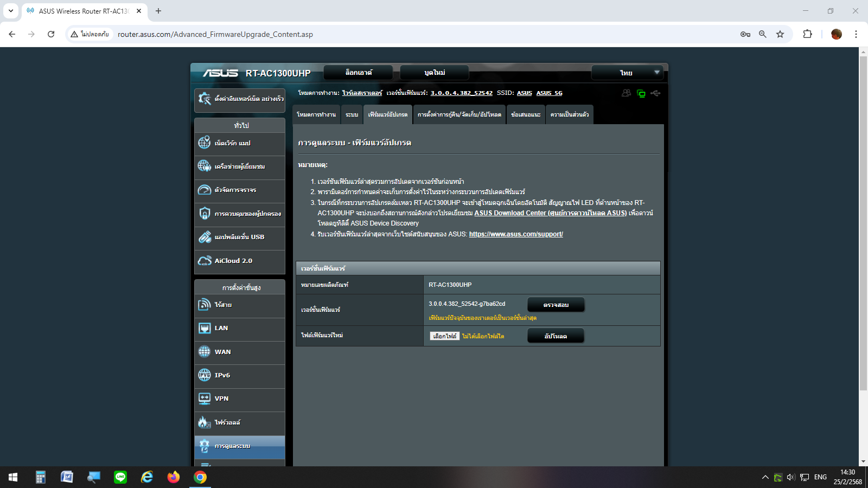Click the อัปโหลด upload button

[x=556, y=336]
